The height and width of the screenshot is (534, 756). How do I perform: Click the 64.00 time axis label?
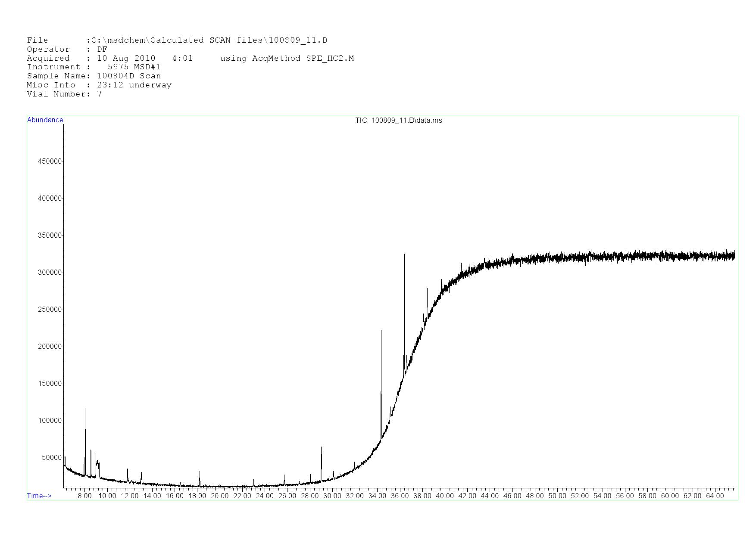tap(715, 496)
